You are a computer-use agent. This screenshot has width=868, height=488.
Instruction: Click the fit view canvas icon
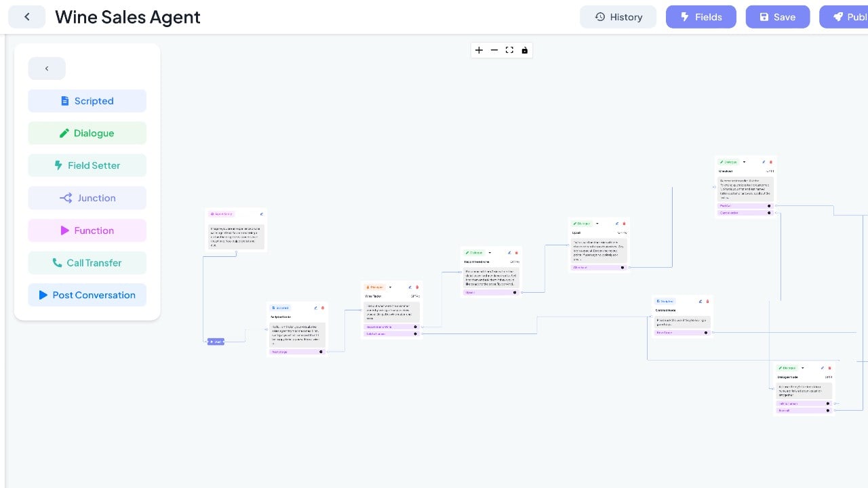click(509, 50)
